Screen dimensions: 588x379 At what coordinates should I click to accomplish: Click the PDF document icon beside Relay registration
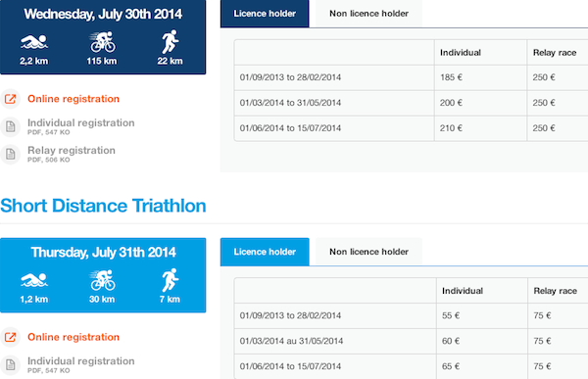10,154
